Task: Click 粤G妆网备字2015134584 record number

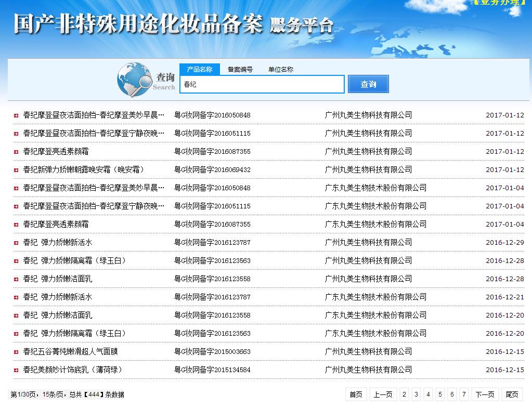Action: click(x=212, y=370)
